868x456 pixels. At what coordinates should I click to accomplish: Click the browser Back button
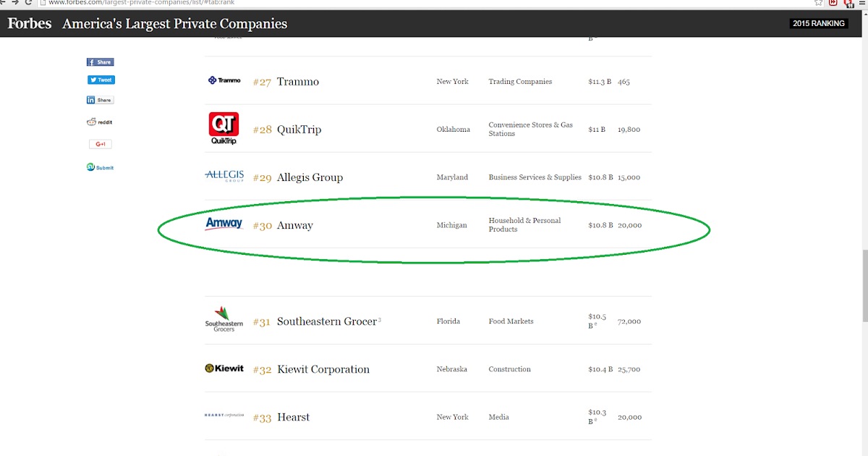(6, 2)
